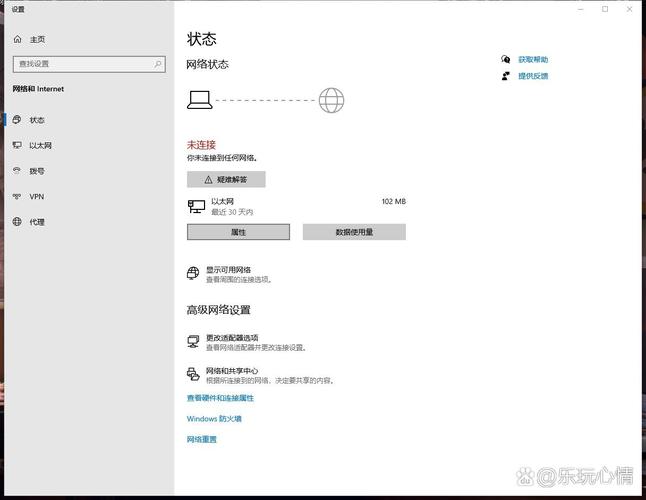Click the 提供反馈 person icon
The image size is (646, 500).
coord(506,76)
